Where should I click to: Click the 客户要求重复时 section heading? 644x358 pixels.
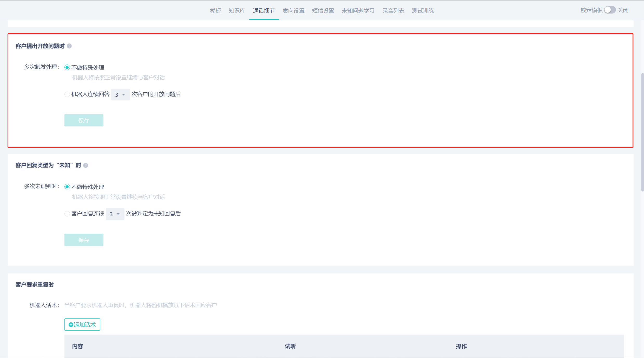pos(35,285)
